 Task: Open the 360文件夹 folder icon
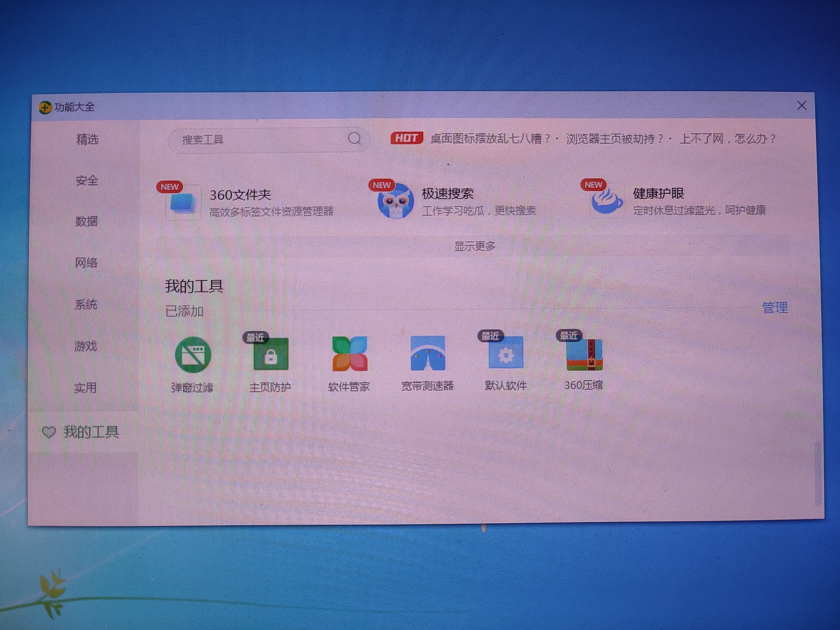coord(183,203)
